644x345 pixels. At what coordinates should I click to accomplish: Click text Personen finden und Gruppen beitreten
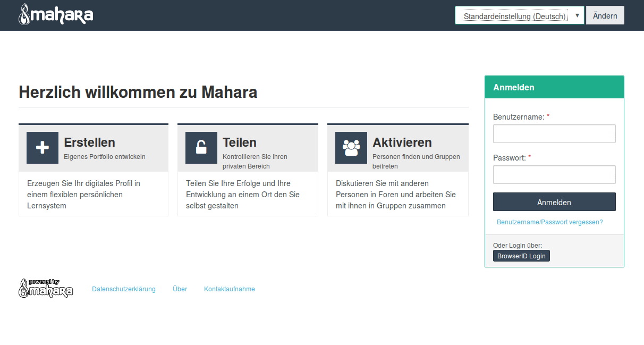tap(417, 162)
